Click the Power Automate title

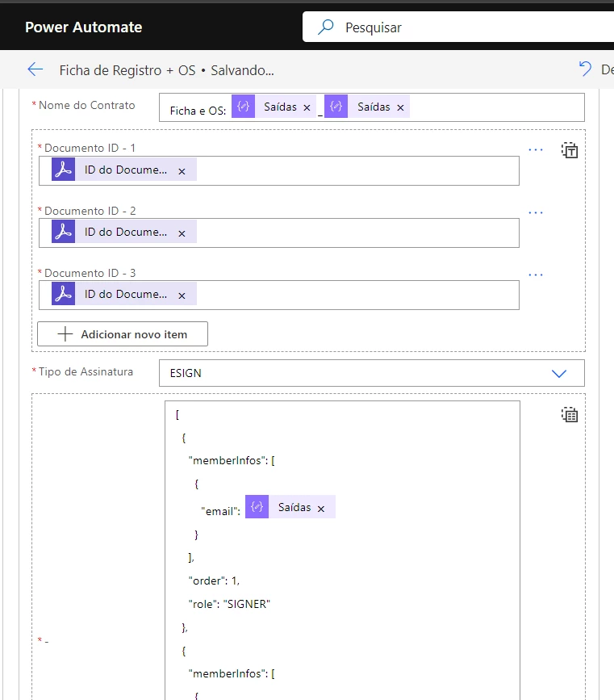click(x=83, y=27)
